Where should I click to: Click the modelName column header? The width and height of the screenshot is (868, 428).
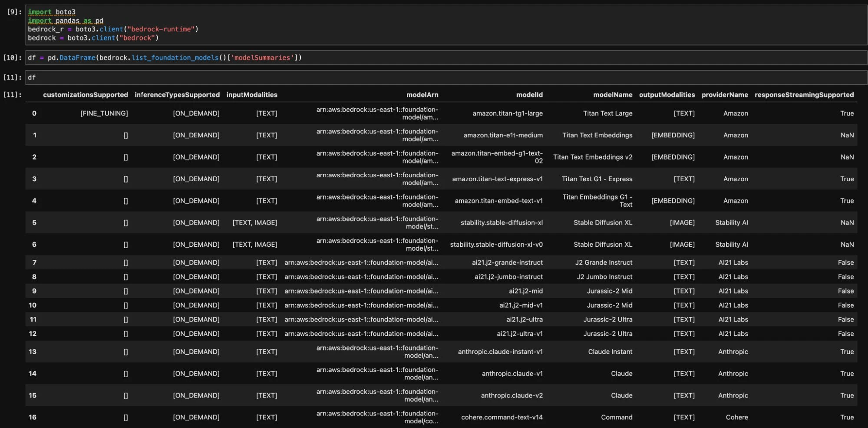tap(613, 95)
